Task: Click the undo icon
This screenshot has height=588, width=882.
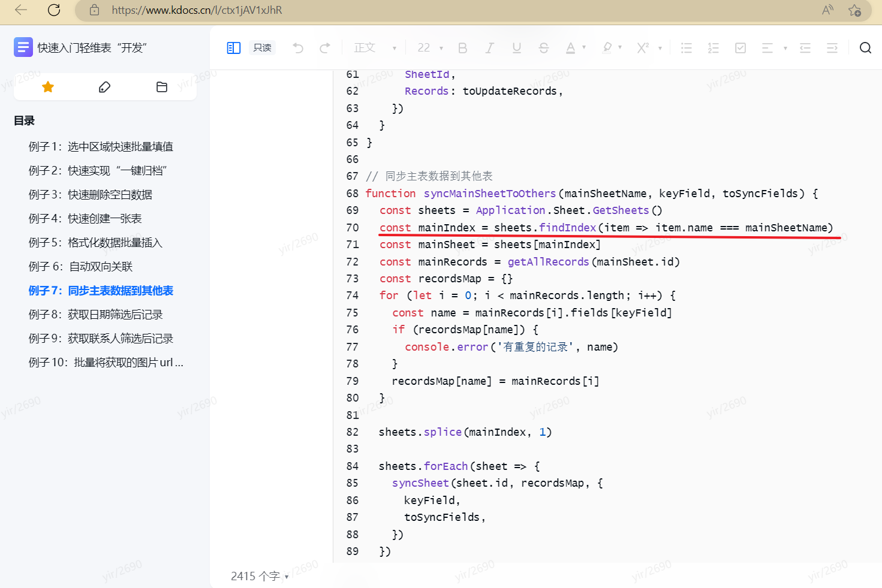Action: pyautogui.click(x=298, y=48)
